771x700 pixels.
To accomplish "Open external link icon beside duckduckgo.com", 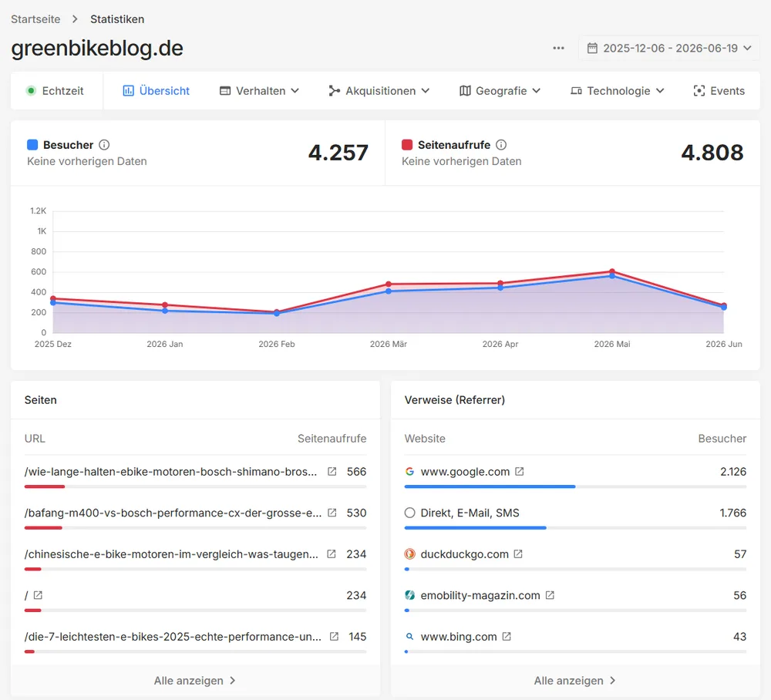I will pyautogui.click(x=518, y=554).
